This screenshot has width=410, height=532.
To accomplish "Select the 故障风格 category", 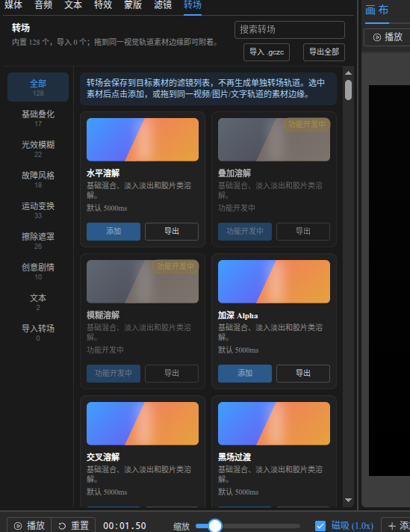I will click(x=38, y=179).
